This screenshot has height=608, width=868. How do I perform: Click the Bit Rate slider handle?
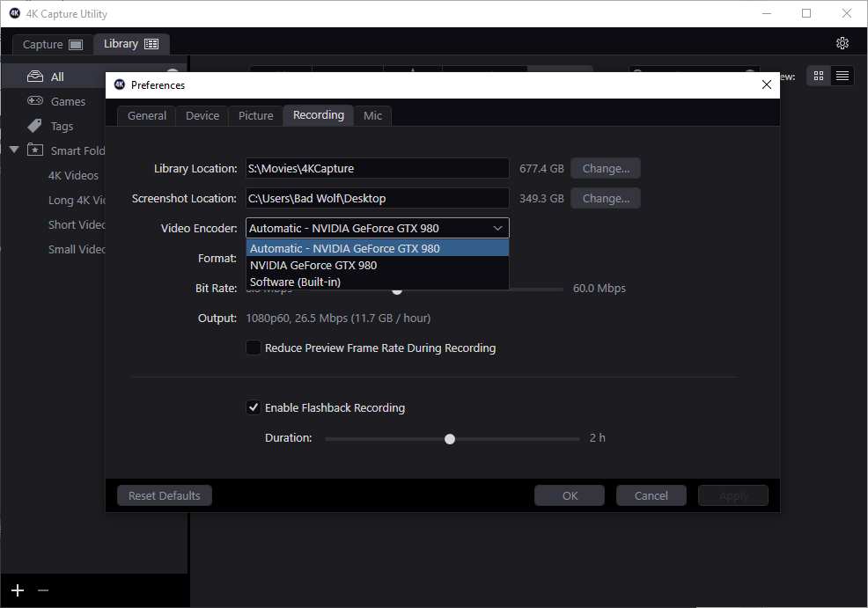click(397, 291)
